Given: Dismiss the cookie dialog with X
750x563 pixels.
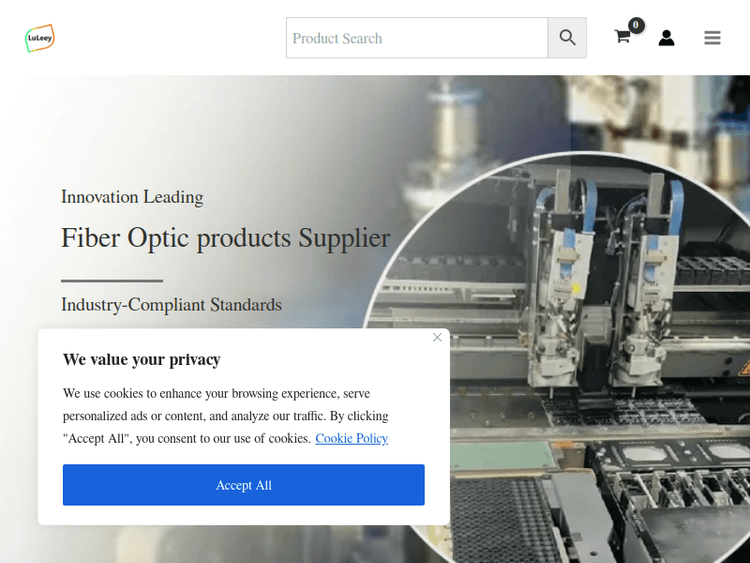Looking at the screenshot, I should pyautogui.click(x=437, y=337).
